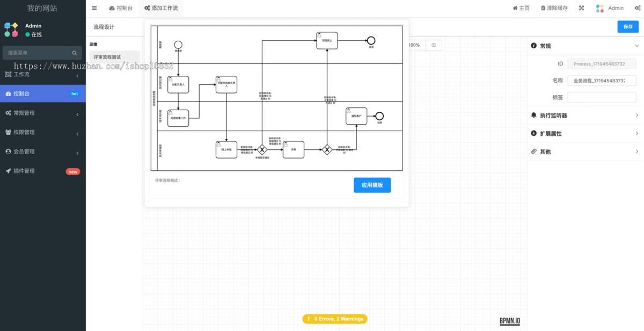Click the fullscreen expand icon

(x=581, y=8)
